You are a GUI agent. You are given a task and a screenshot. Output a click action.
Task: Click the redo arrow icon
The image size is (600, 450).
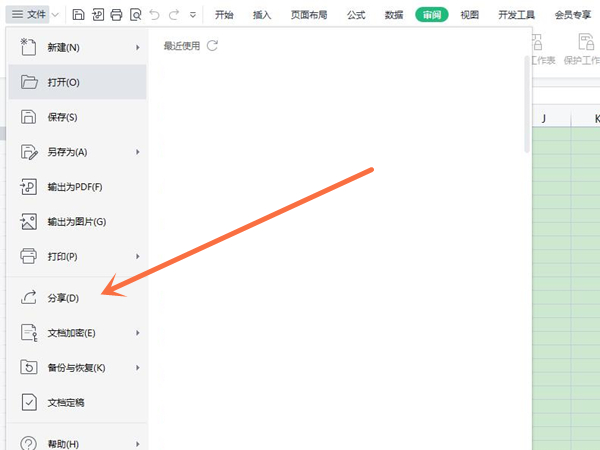tap(174, 15)
